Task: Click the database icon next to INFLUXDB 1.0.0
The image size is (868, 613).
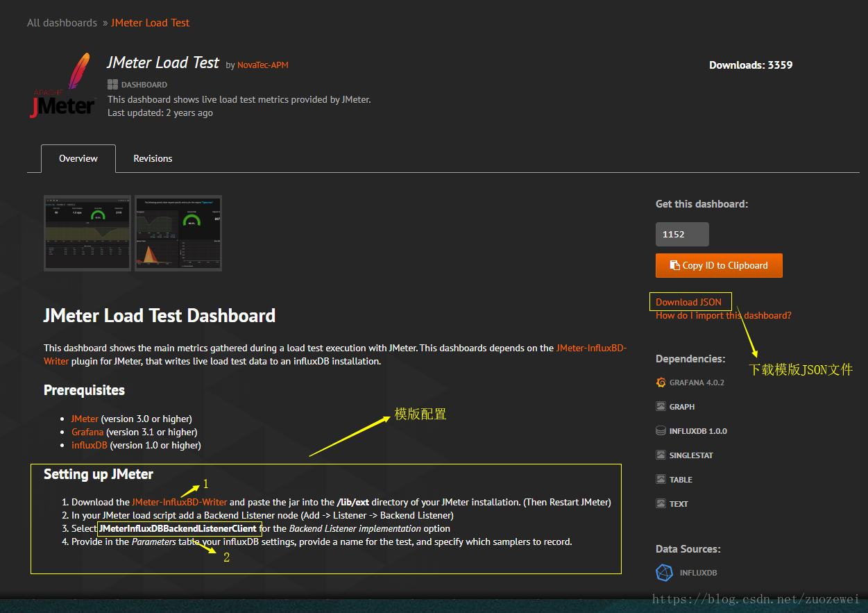Action: point(661,431)
